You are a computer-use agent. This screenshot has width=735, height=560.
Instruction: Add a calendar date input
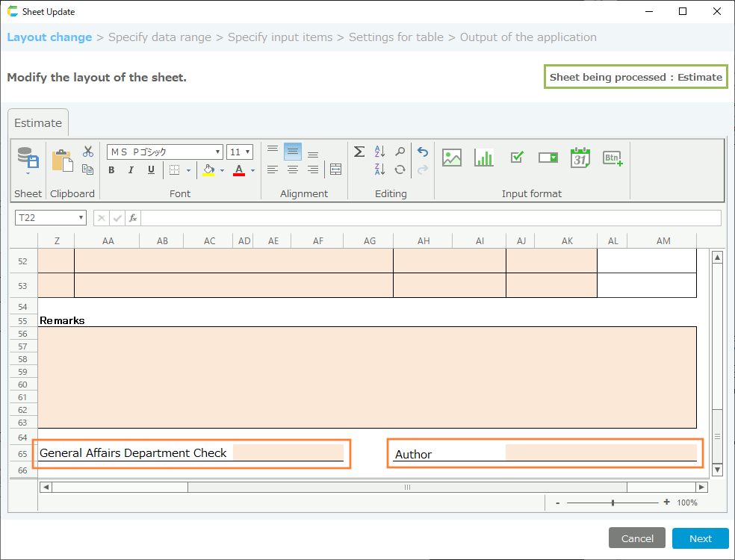(580, 158)
